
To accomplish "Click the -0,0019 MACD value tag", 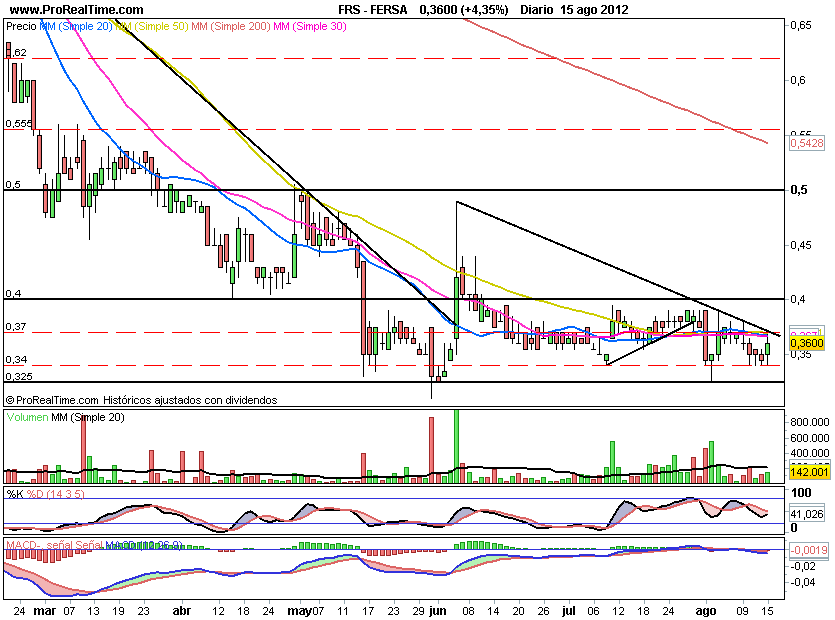I will [806, 549].
